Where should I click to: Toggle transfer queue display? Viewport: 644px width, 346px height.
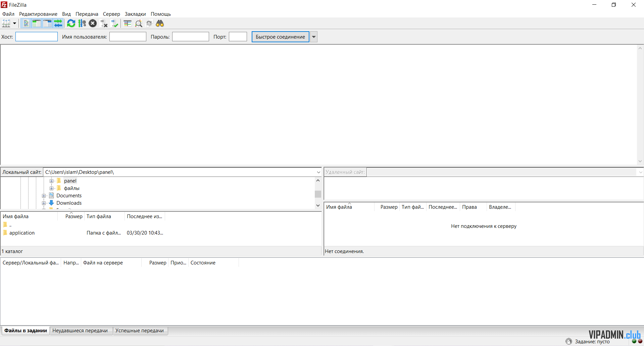[x=58, y=23]
